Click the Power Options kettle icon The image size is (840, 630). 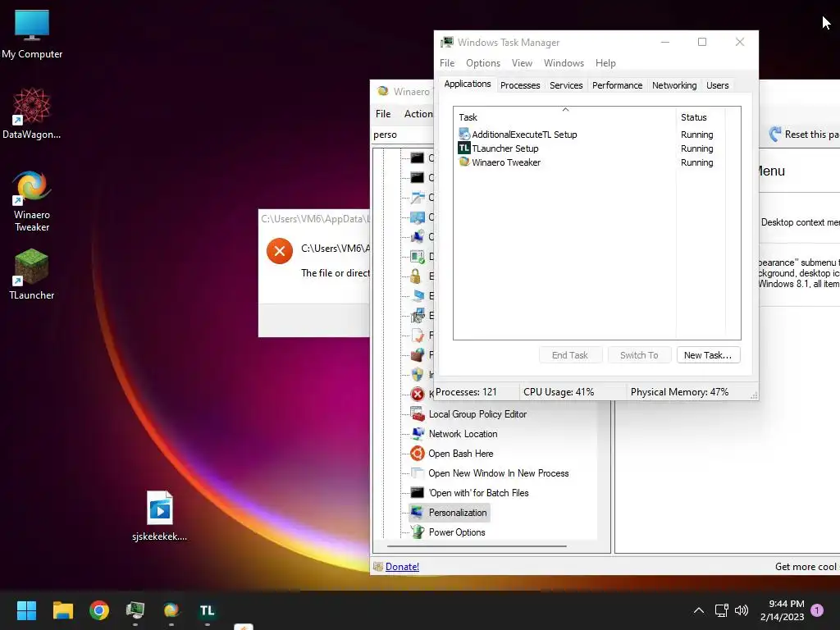(418, 532)
